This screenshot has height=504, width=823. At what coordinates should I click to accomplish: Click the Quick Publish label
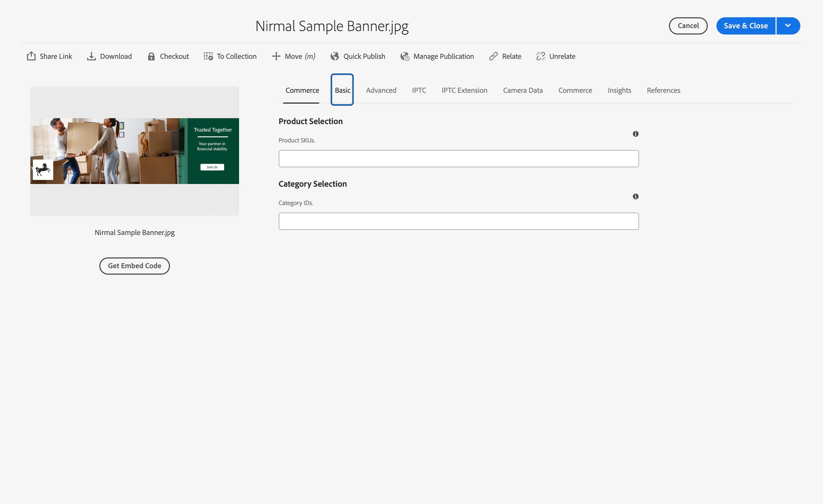click(364, 56)
